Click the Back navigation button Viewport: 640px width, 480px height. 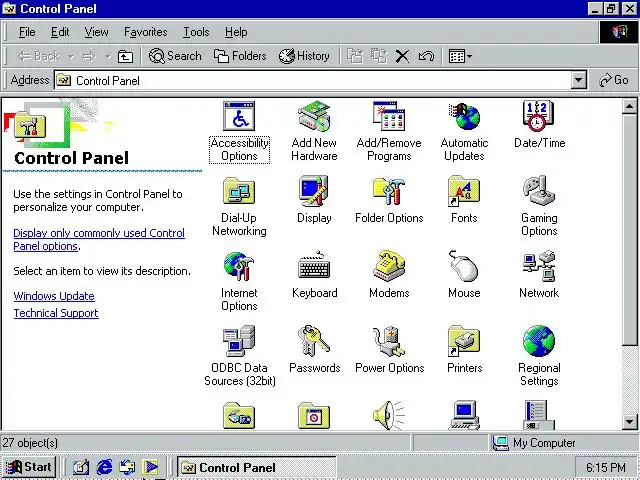[x=39, y=56]
